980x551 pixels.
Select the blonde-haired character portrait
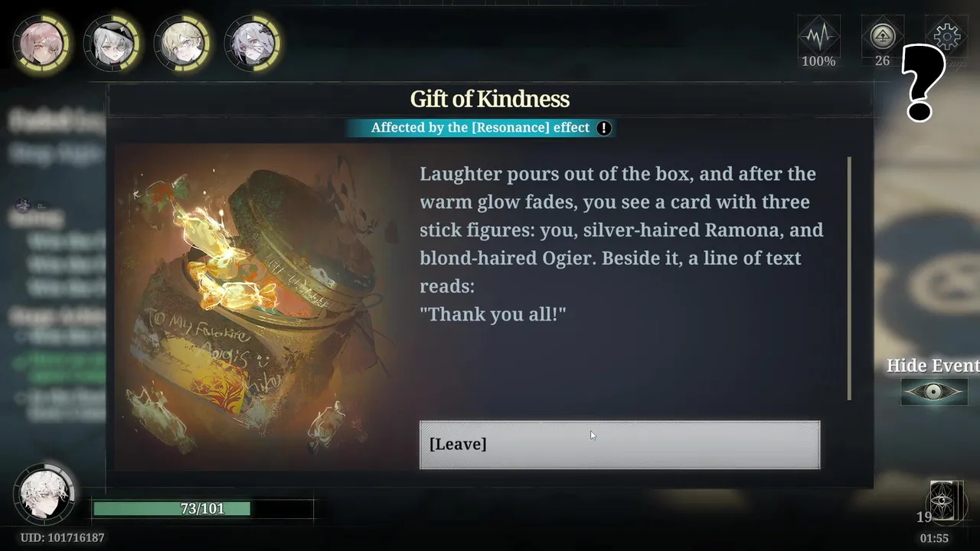(x=182, y=43)
